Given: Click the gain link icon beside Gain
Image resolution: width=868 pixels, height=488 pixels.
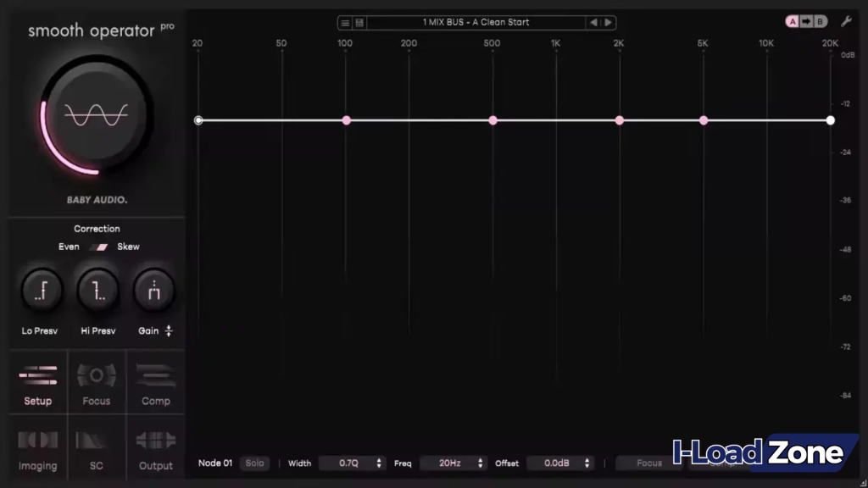Looking at the screenshot, I should point(169,331).
